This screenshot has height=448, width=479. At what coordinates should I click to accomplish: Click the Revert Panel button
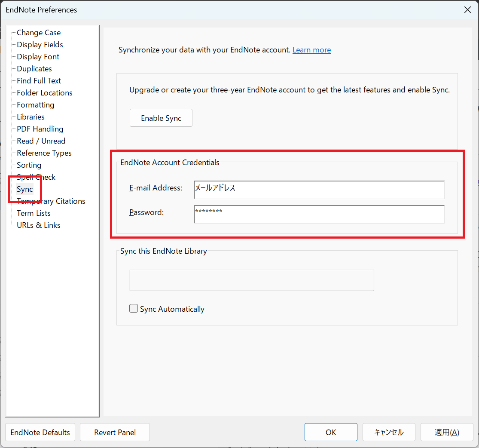[x=115, y=433]
